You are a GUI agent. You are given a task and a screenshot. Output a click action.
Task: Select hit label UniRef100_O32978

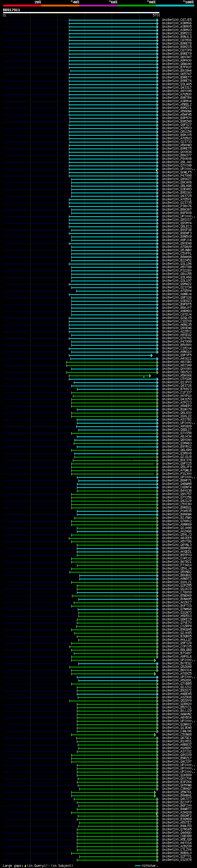[x=177, y=860]
